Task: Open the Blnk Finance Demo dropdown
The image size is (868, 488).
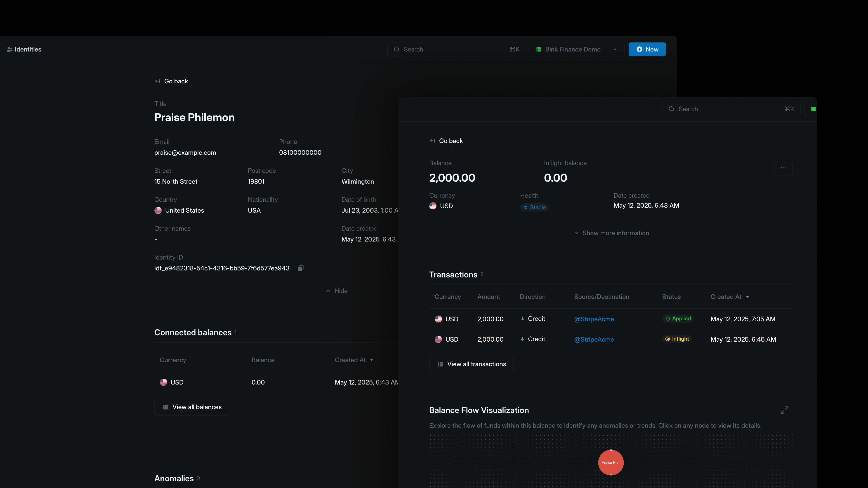Action: coord(577,49)
